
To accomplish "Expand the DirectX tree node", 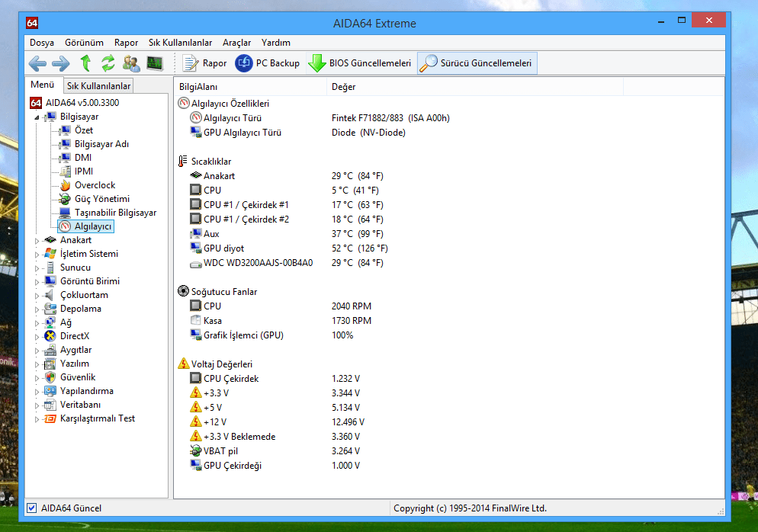I will click(37, 336).
